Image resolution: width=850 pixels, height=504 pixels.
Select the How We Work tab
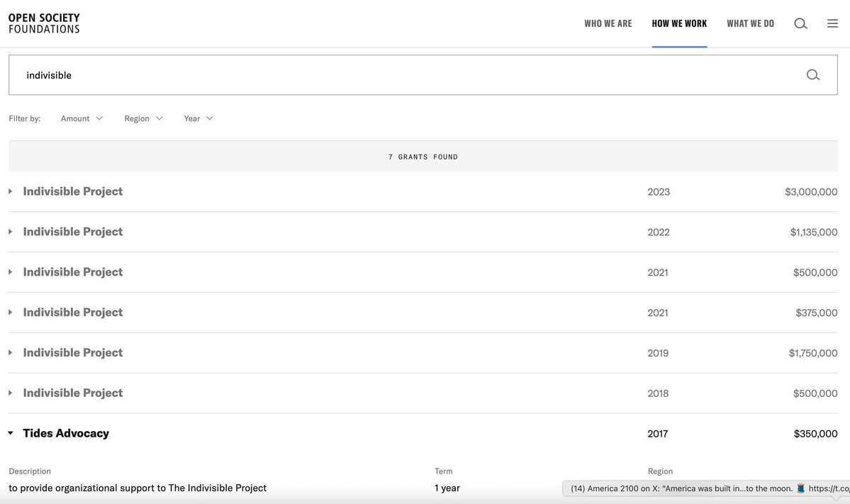(x=679, y=23)
